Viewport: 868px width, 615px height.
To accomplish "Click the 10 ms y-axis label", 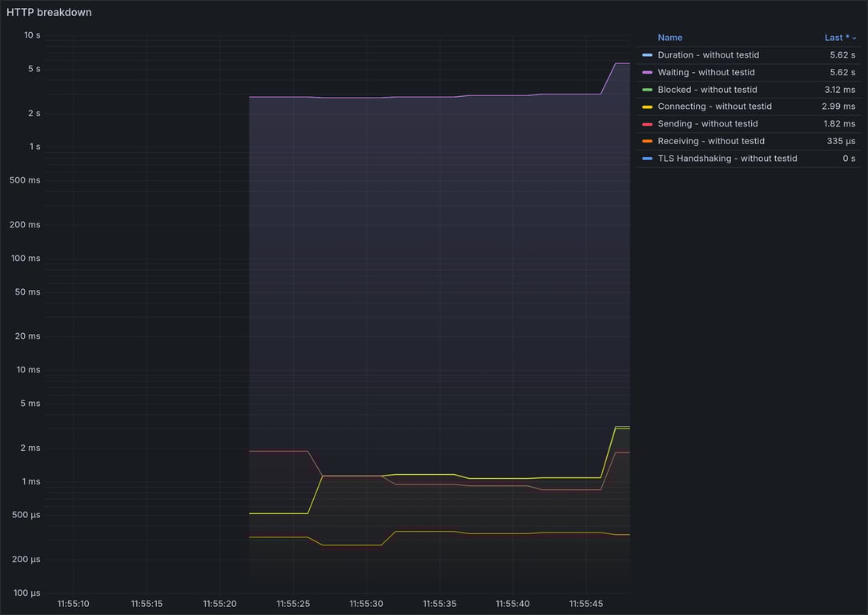I will (x=28, y=370).
